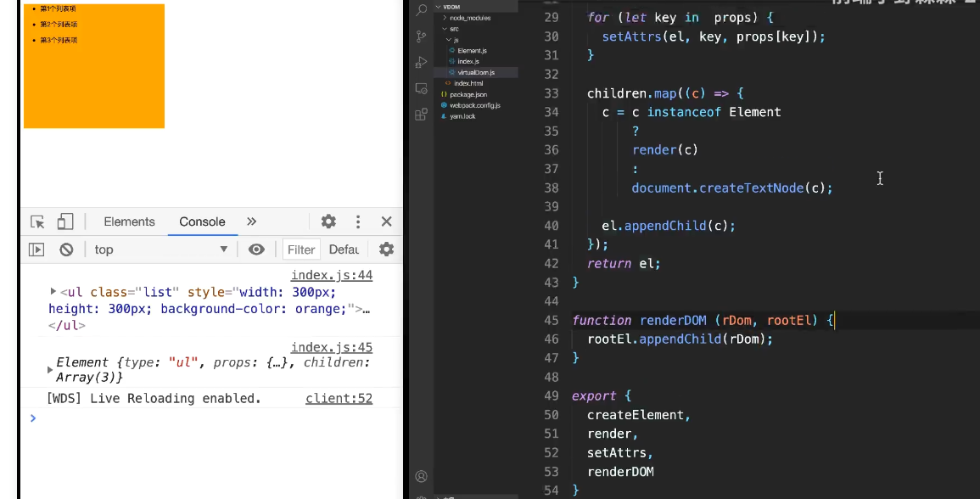The width and height of the screenshot is (980, 499).
Task: Open the top context dropdown
Action: [x=160, y=249]
